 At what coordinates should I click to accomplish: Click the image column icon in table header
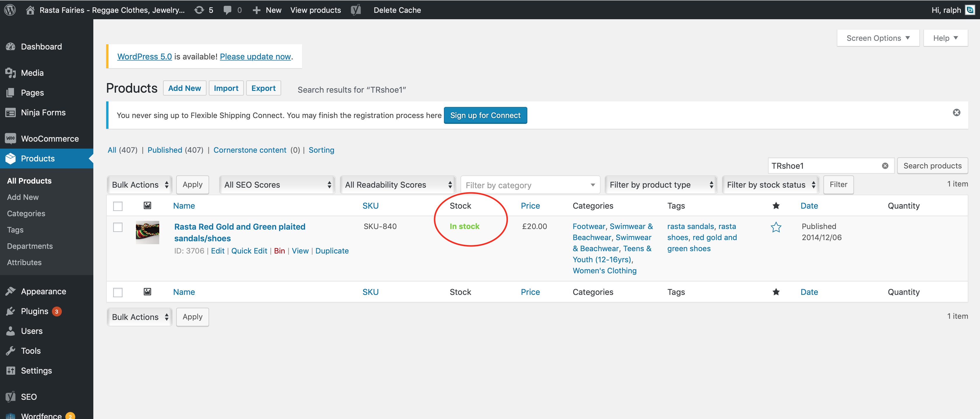(x=147, y=205)
